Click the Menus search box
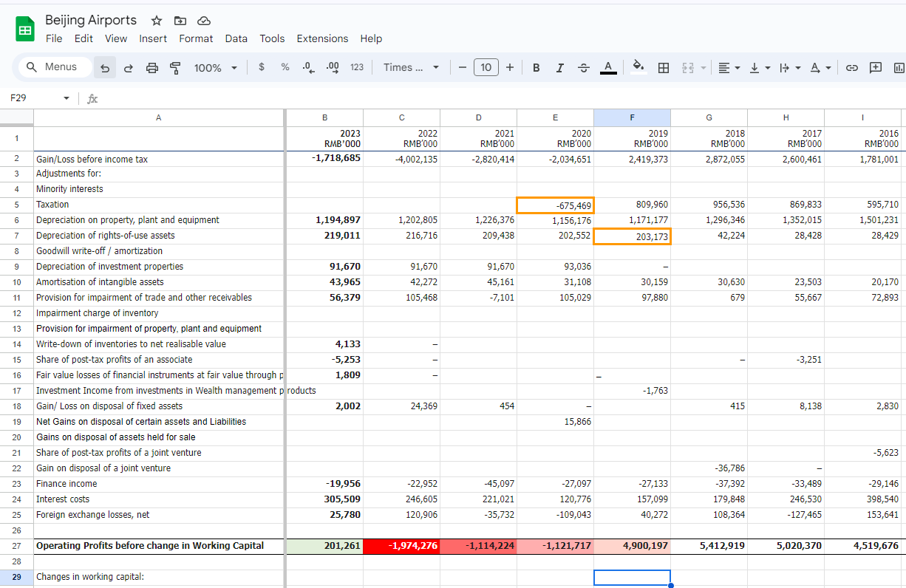 pos(55,67)
